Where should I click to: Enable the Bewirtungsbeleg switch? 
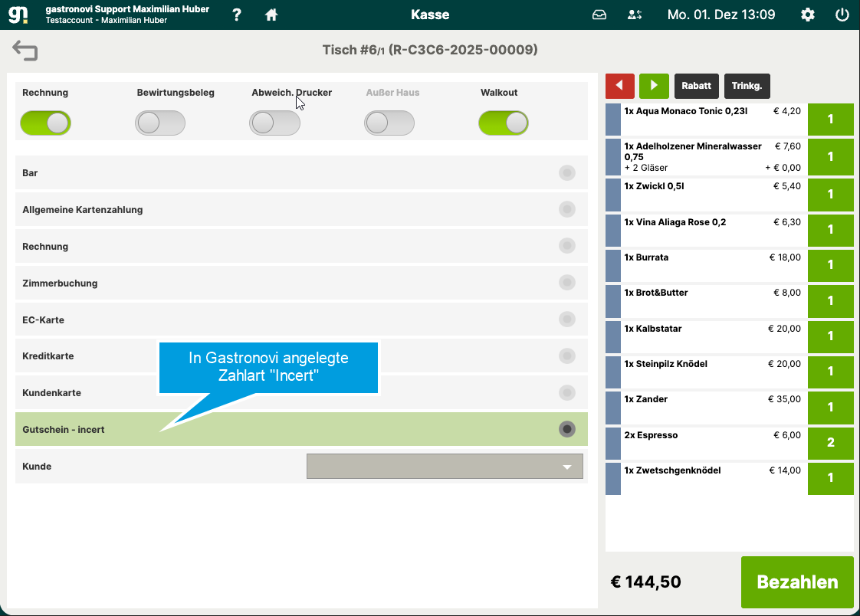[x=160, y=123]
